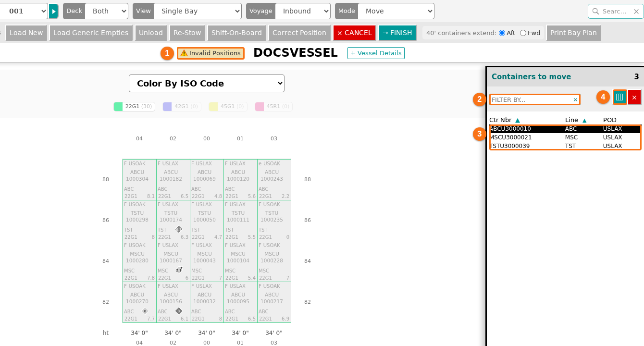Image resolution: width=644 pixels, height=346 pixels.
Task: Open the View dropdown showing Single Bay
Action: click(x=198, y=11)
